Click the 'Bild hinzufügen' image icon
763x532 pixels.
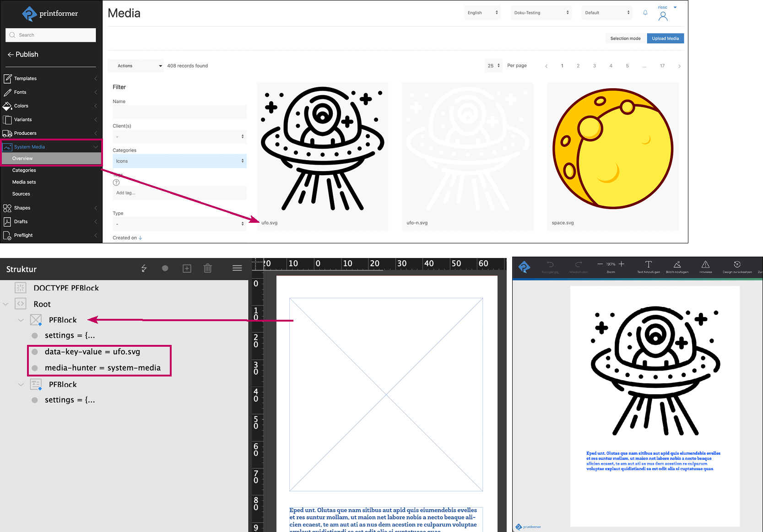point(677,265)
